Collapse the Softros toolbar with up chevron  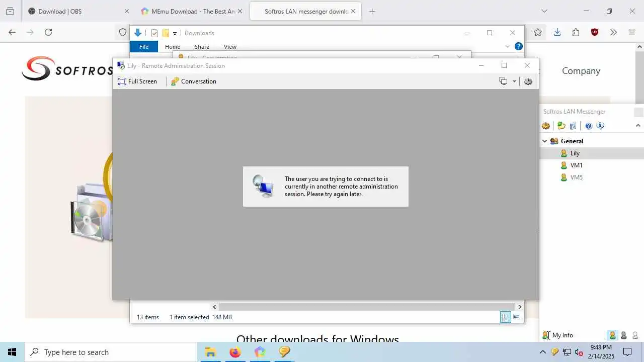638,126
